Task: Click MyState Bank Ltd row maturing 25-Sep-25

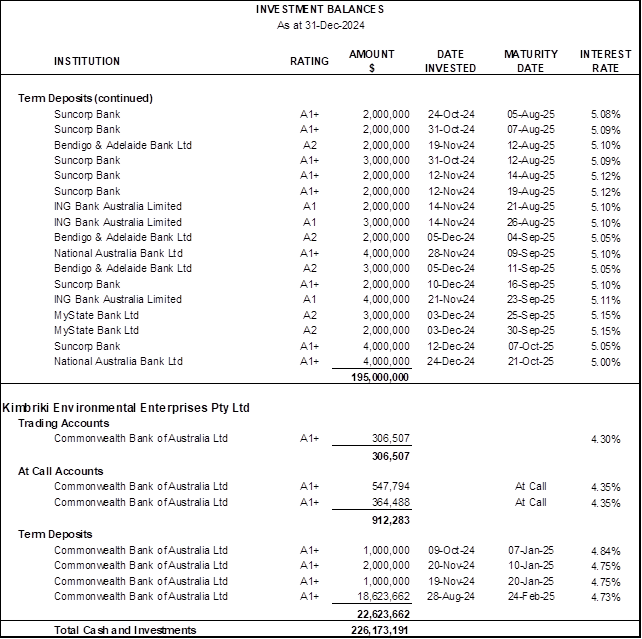Action: pyautogui.click(x=337, y=315)
